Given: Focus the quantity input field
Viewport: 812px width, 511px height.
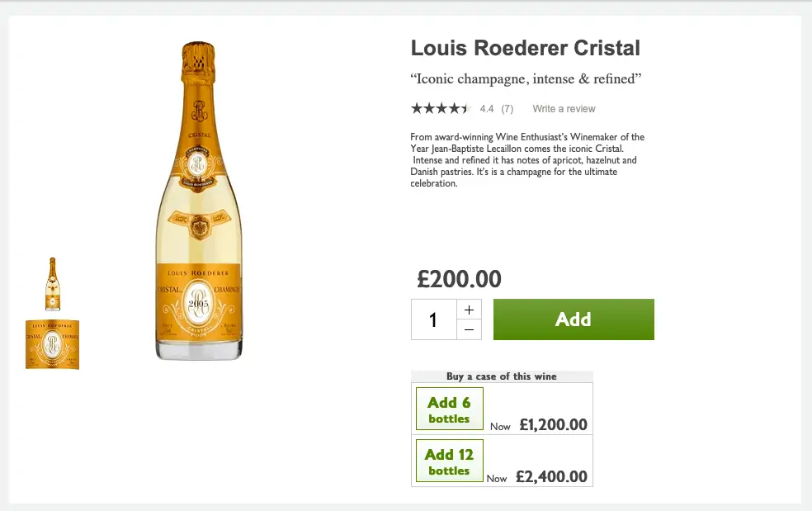Looking at the screenshot, I should (433, 319).
